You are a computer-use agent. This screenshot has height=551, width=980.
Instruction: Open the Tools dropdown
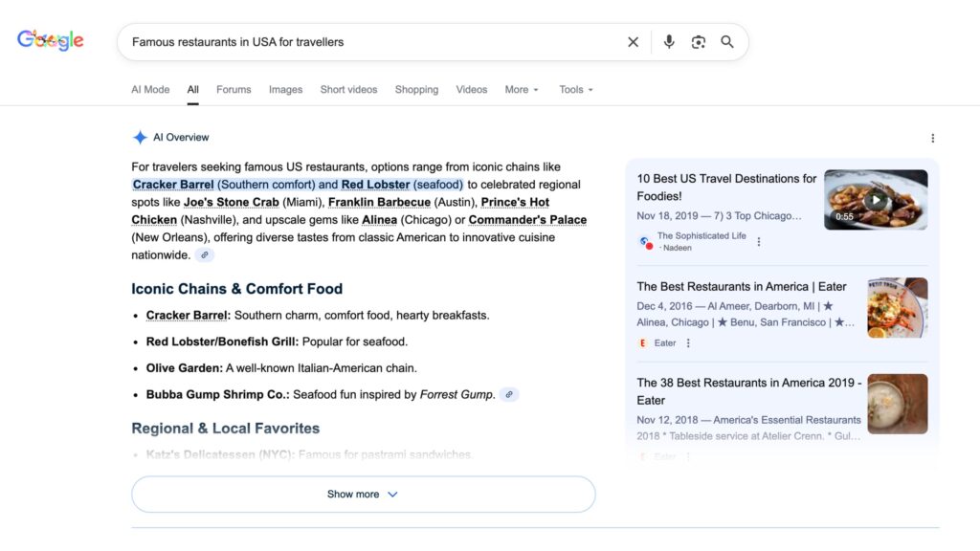tap(576, 90)
